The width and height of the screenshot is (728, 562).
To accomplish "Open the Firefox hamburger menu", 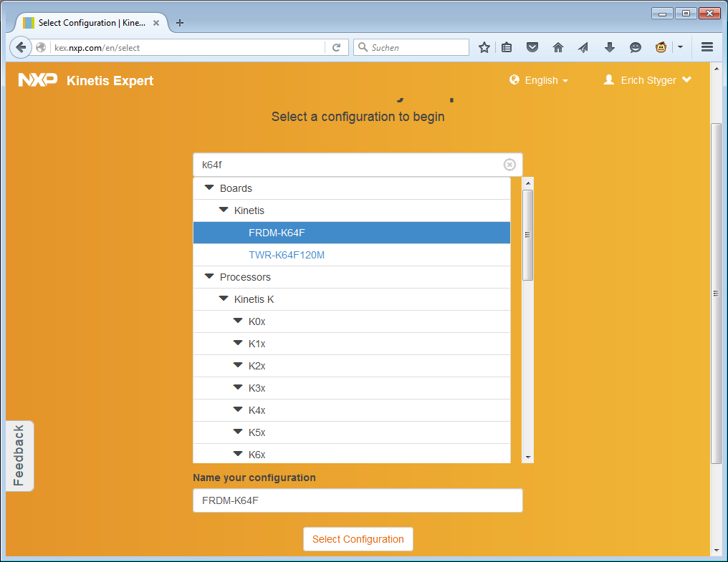I will click(x=707, y=47).
